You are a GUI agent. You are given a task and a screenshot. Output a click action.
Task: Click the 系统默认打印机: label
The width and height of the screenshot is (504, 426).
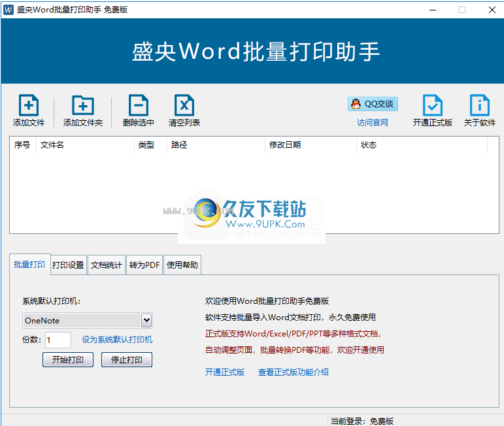point(52,301)
